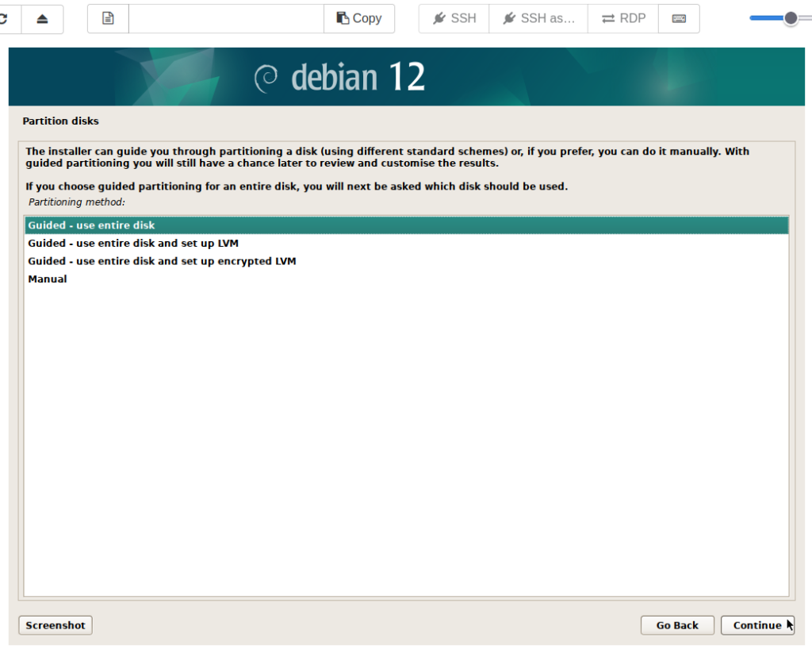Select the encrypted LVM partitioning option
The image size is (812, 653).
click(162, 261)
